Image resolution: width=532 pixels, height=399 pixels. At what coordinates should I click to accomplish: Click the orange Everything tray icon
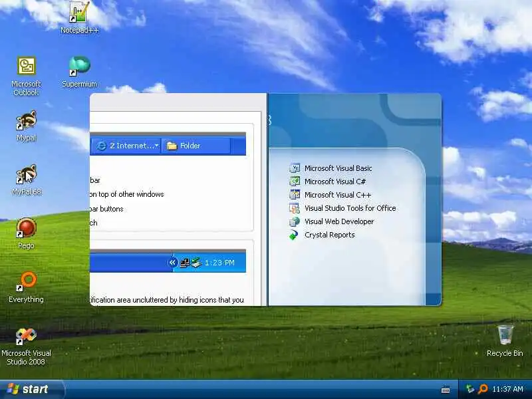[x=483, y=389]
